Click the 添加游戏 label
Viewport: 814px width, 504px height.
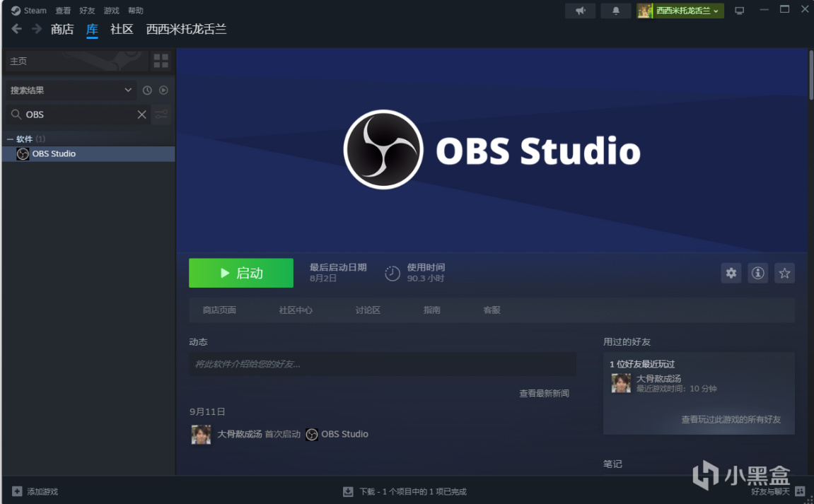tap(42, 491)
